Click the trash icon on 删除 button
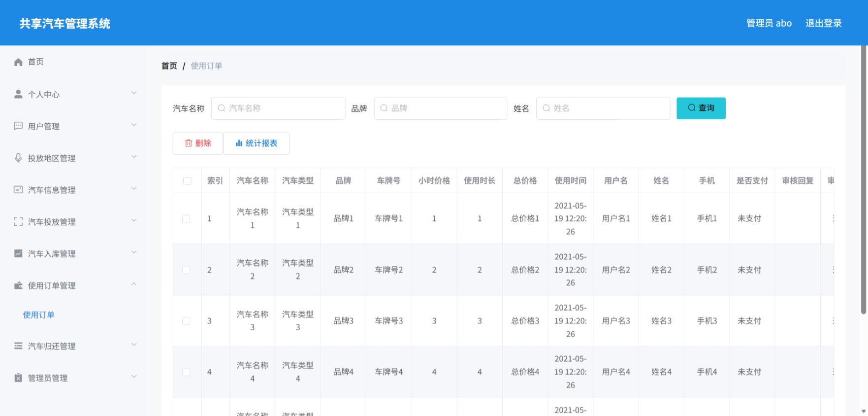This screenshot has width=868, height=416. coord(189,143)
